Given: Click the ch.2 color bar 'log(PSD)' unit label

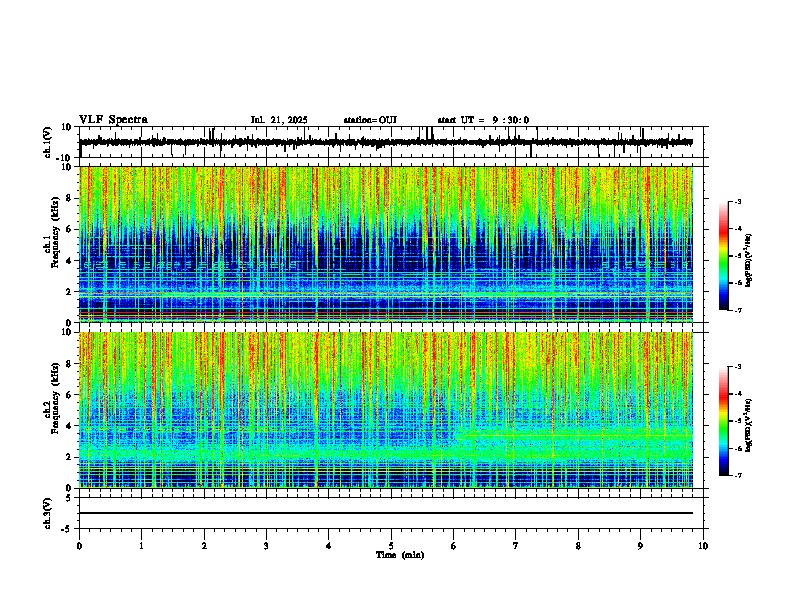Looking at the screenshot, I should pos(748,425).
